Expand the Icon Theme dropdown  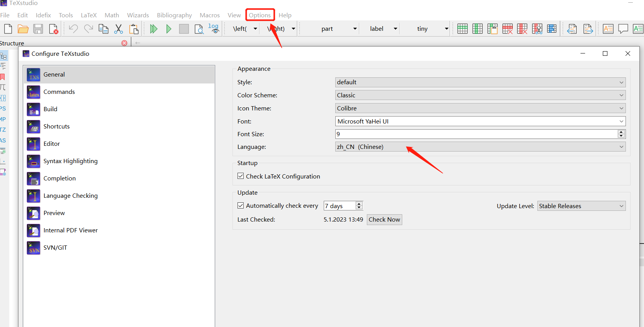pos(480,108)
